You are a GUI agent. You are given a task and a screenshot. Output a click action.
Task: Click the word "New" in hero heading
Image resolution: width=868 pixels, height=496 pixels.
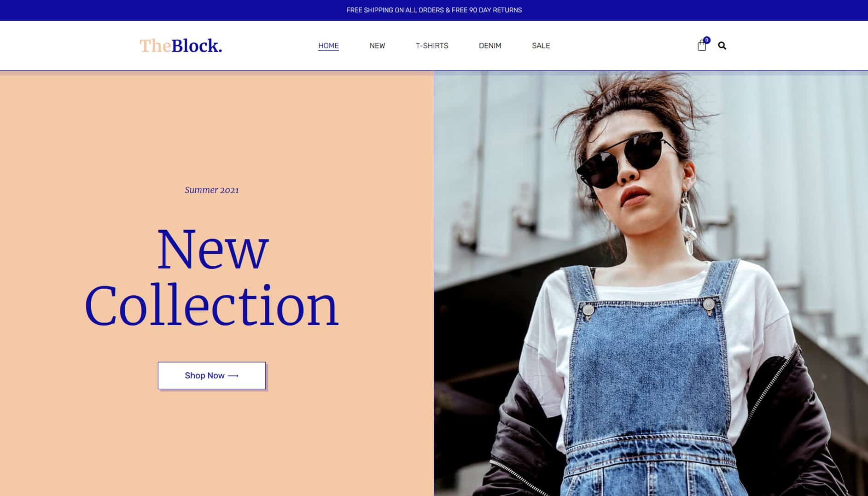[213, 249]
